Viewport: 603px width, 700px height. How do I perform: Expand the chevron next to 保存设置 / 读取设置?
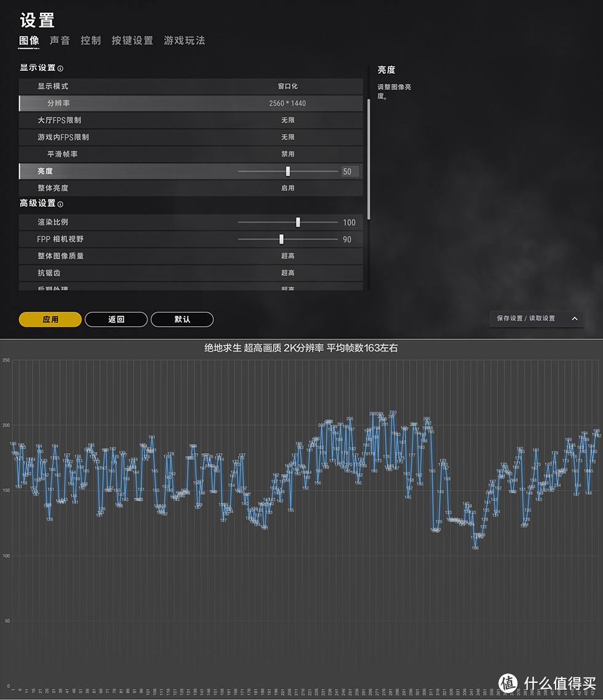tap(575, 318)
